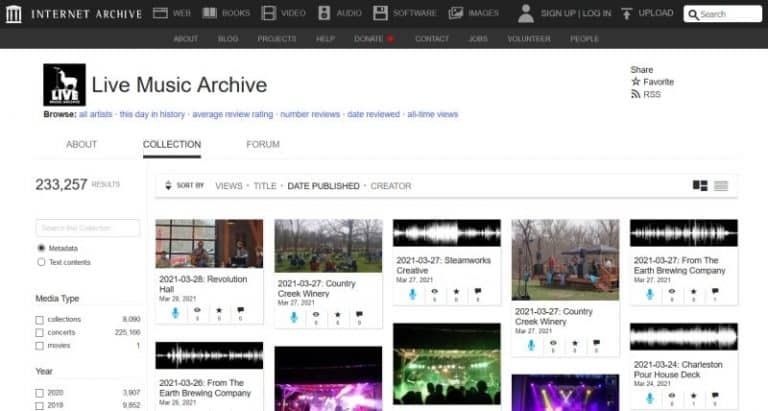
Task: Click the Share link
Action: point(642,70)
